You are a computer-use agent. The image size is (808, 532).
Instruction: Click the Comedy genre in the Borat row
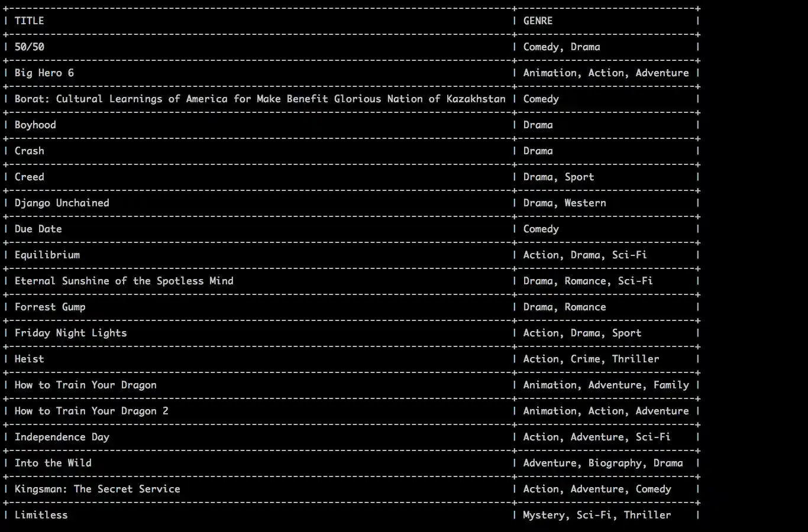click(x=541, y=99)
